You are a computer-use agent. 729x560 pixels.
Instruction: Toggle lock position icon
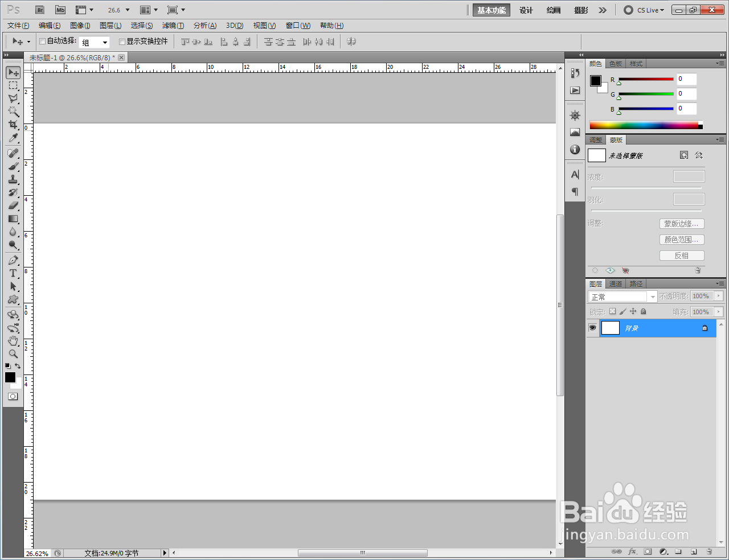[633, 311]
